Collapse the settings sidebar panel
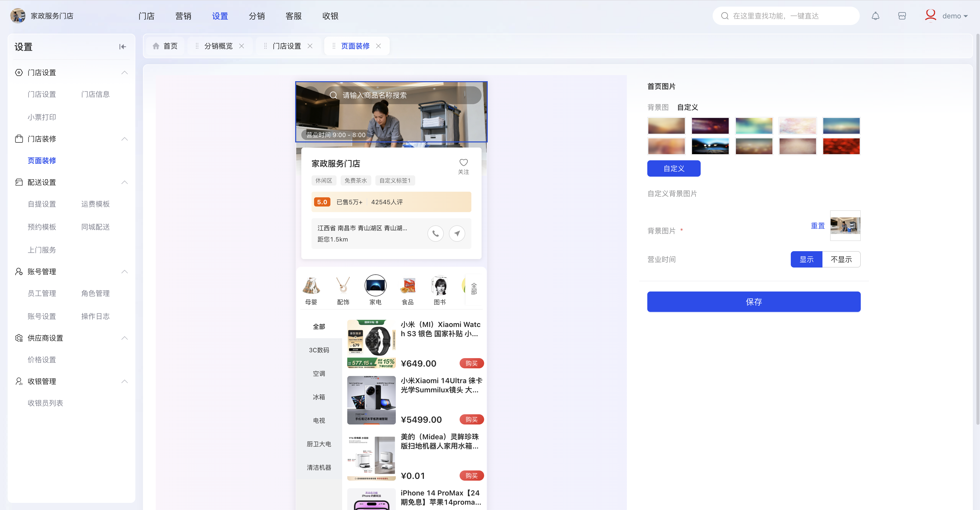980x510 pixels. pyautogui.click(x=123, y=47)
